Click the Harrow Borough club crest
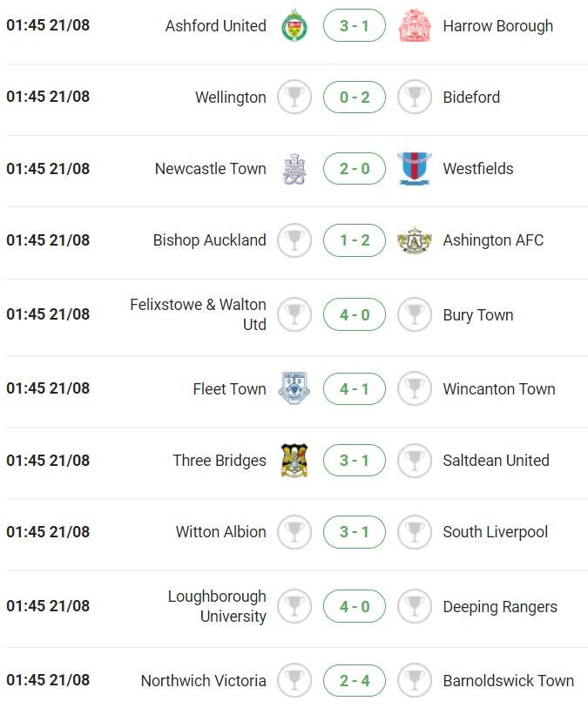This screenshot has width=588, height=708. 415,26
